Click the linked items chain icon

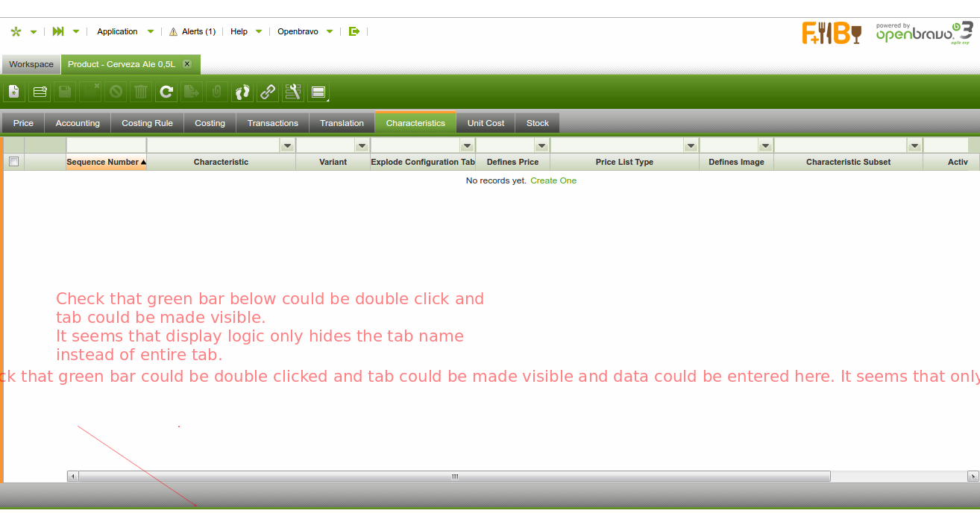click(x=268, y=92)
